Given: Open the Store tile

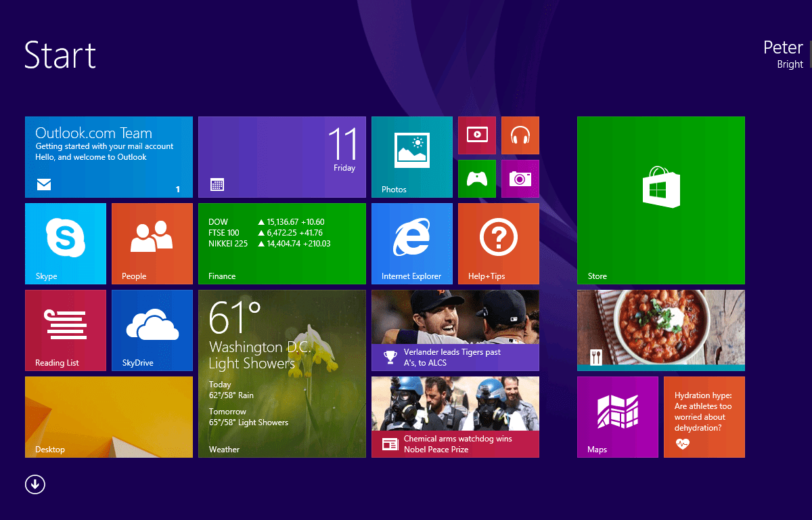Looking at the screenshot, I should (x=661, y=200).
